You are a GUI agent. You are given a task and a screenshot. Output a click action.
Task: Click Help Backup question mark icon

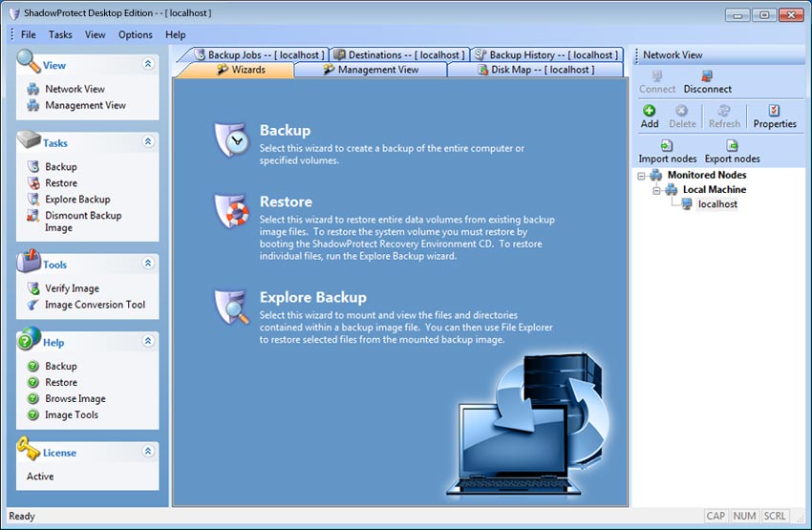(33, 366)
